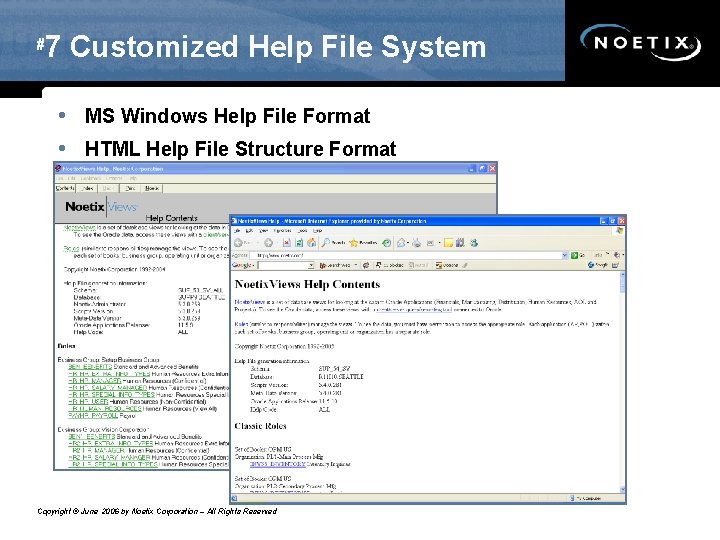This screenshot has height=540, width=720.
Task: Click the Noetix Views logo in Help window
Action: pyautogui.click(x=101, y=207)
